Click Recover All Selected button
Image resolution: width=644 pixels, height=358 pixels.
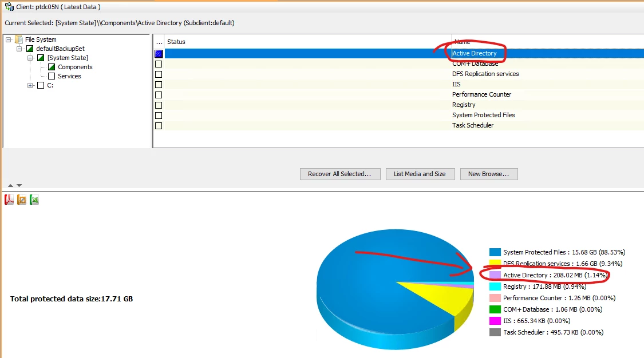pos(340,174)
